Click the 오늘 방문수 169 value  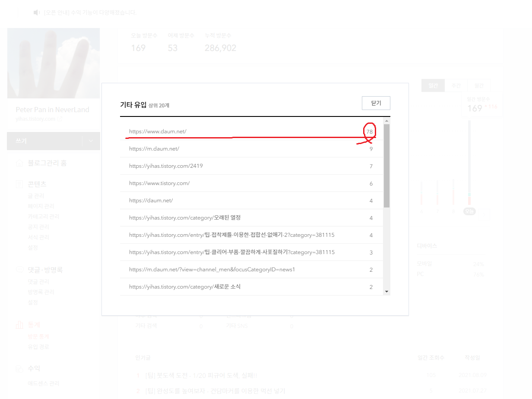tap(138, 48)
